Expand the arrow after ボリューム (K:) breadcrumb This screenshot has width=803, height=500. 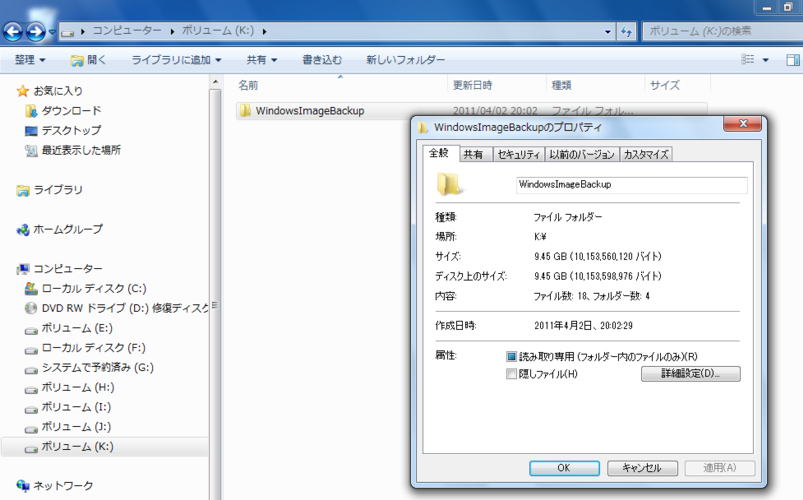click(264, 32)
